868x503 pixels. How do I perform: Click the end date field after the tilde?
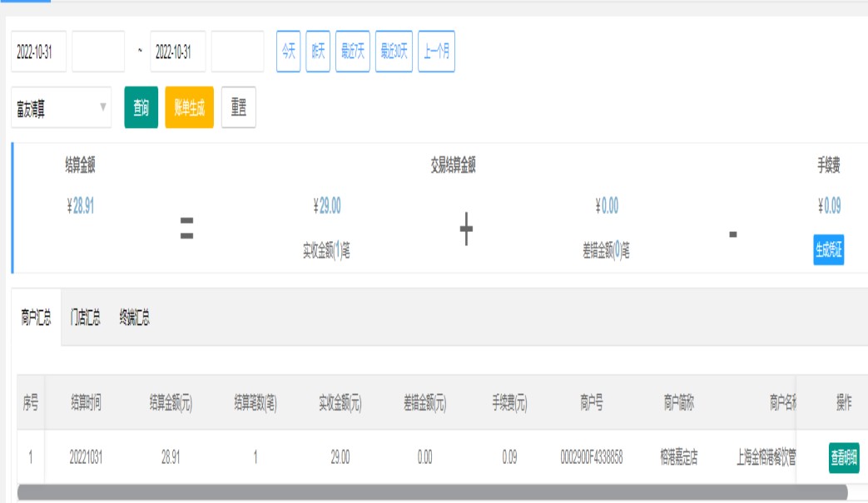(x=177, y=52)
